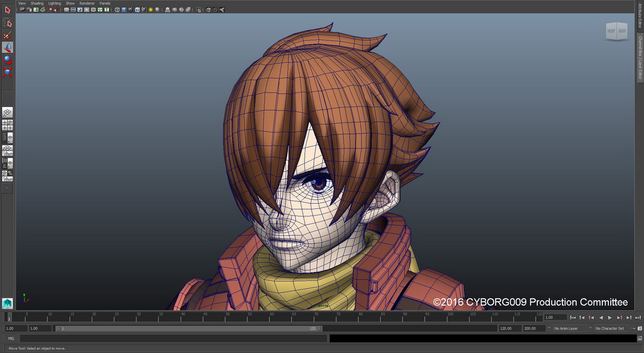
Task: Open the No Character Set dropdown
Action: pos(609,328)
